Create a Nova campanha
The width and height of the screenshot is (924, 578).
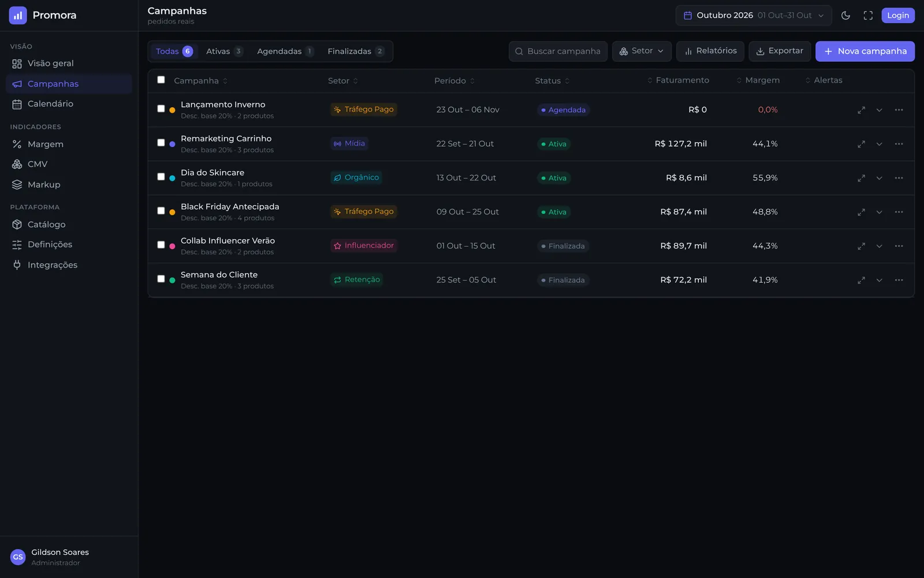coord(865,51)
